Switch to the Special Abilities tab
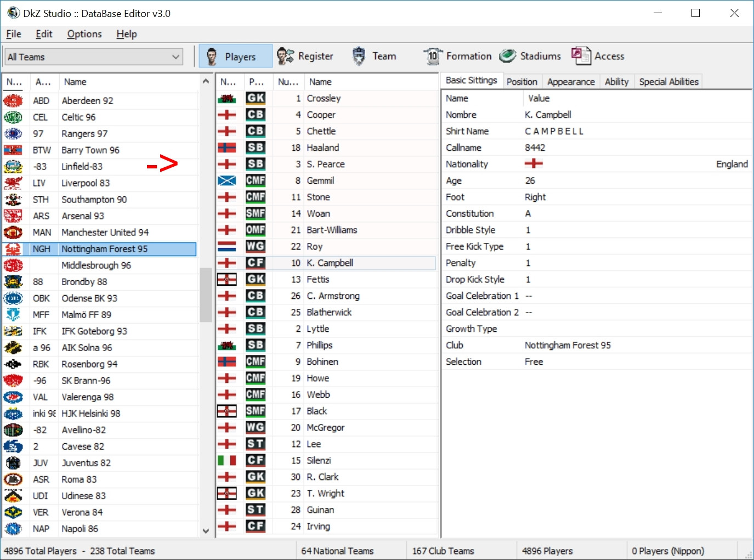This screenshot has height=560, width=754. point(669,82)
